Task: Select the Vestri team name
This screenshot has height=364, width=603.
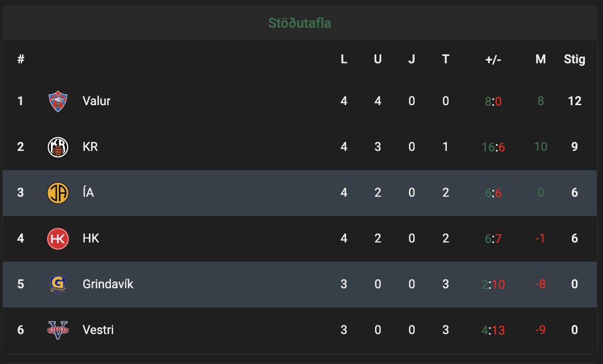Action: [x=98, y=330]
